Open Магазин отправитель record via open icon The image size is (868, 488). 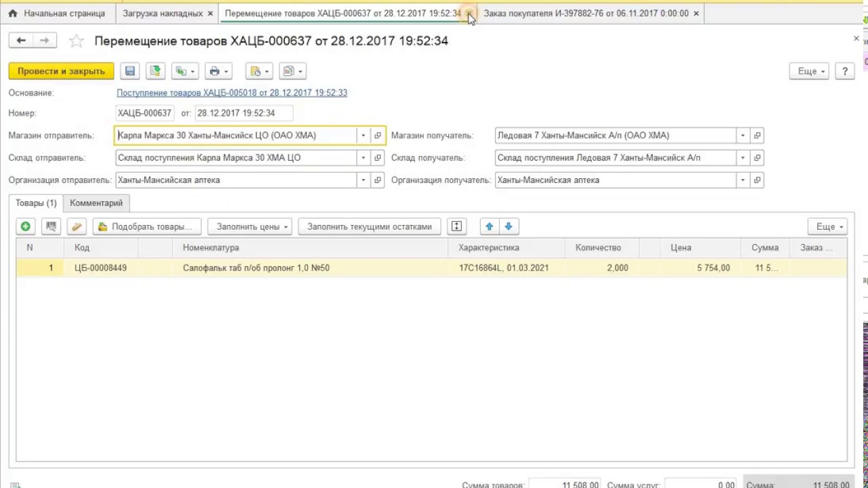click(x=378, y=136)
